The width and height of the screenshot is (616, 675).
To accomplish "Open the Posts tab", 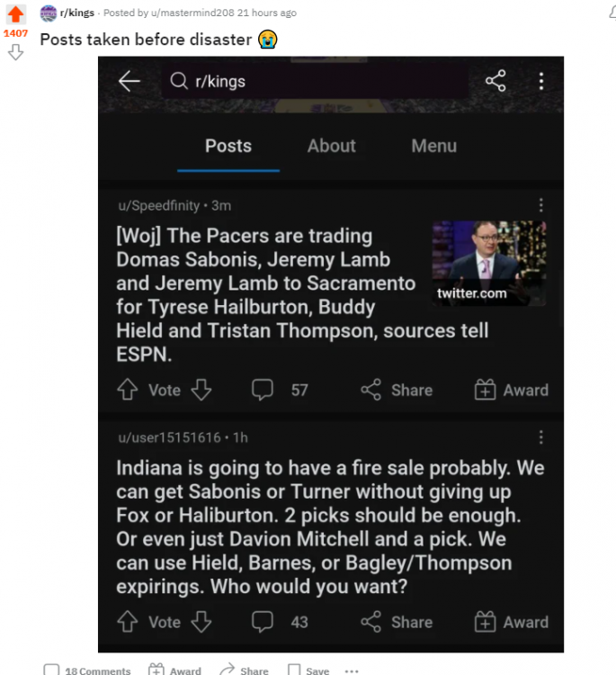I will click(x=228, y=146).
